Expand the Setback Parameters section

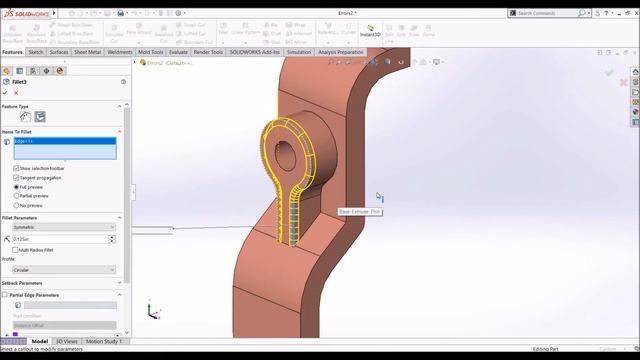[120, 283]
